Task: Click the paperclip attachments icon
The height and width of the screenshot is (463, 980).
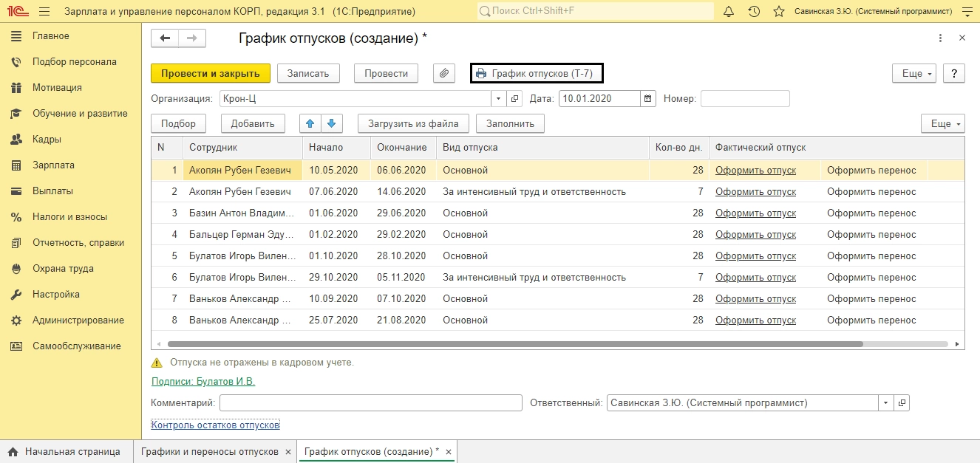Action: coord(443,73)
